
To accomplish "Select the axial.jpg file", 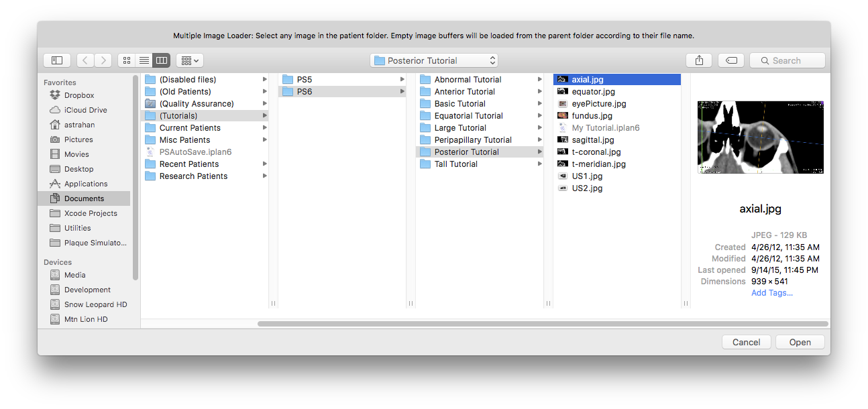I will [617, 80].
